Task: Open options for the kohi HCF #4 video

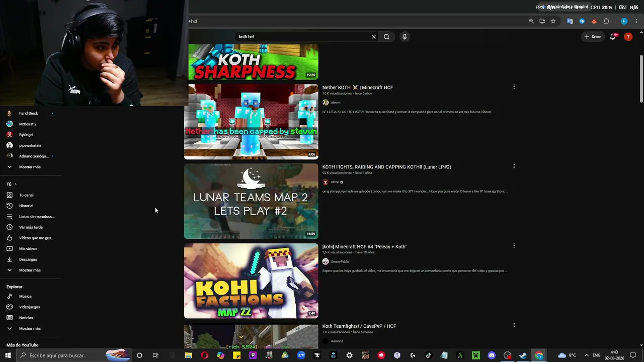Action: pos(514,246)
